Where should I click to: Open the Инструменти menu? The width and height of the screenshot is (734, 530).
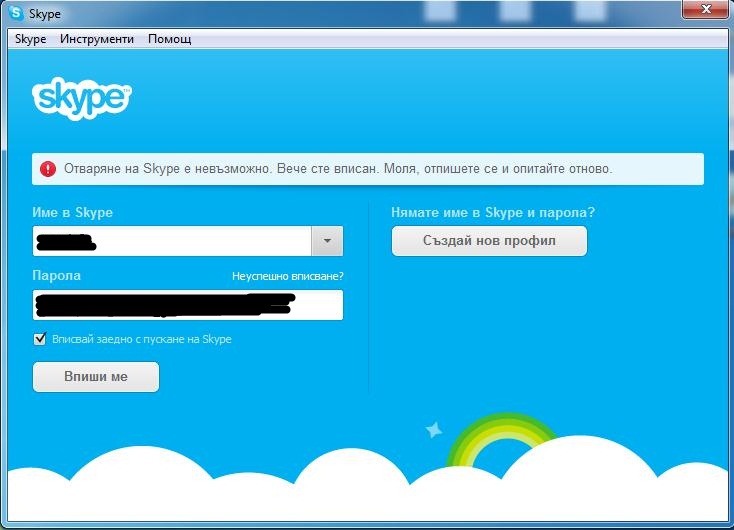coord(97,39)
